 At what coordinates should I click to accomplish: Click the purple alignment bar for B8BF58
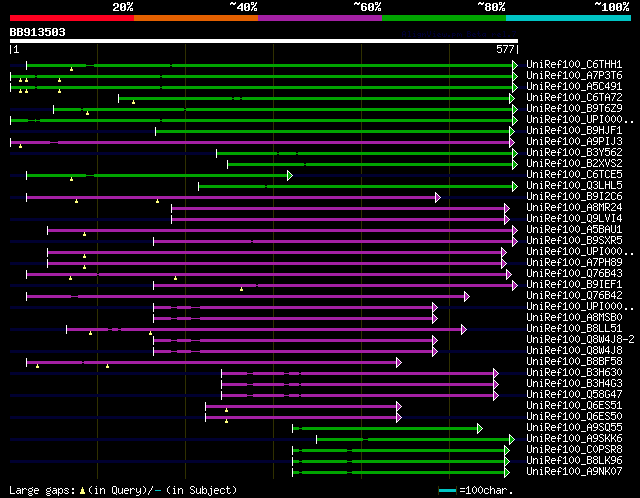(x=214, y=362)
